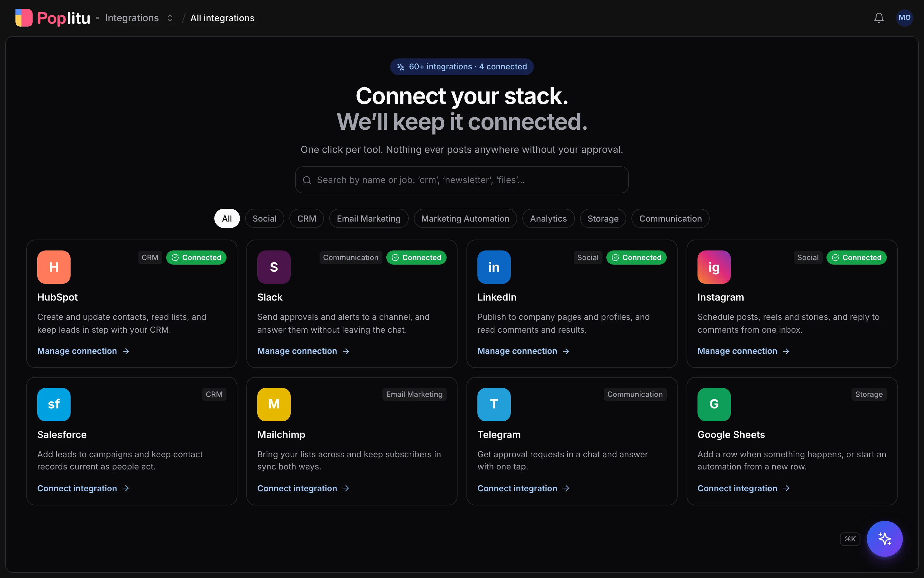
Task: Filter by Communication category
Action: point(670,219)
